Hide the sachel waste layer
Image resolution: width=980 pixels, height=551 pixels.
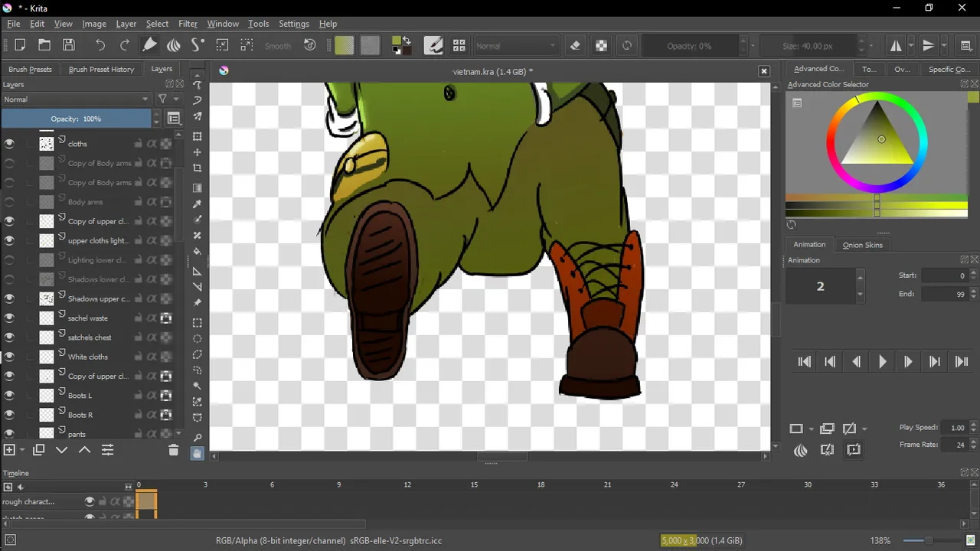(x=9, y=318)
